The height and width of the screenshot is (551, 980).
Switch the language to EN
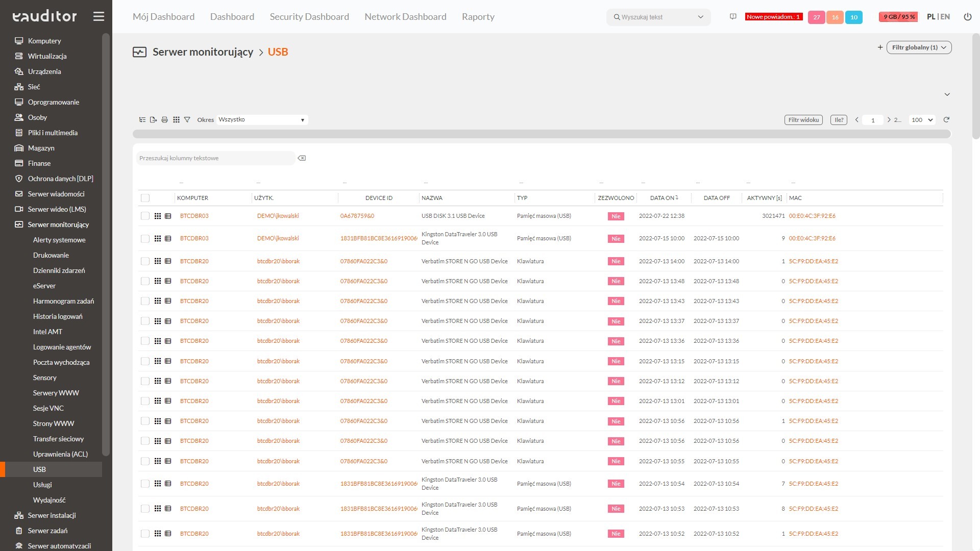[x=945, y=17]
